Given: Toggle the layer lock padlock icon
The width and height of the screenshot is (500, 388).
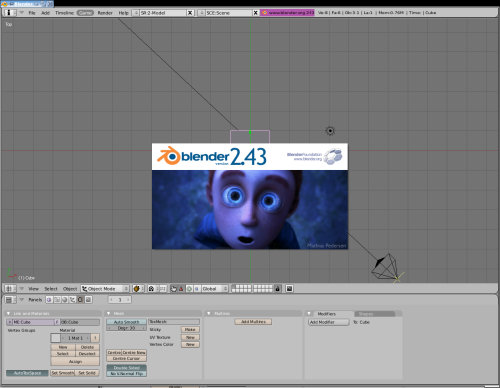Looking at the screenshot, I should pos(277,289).
